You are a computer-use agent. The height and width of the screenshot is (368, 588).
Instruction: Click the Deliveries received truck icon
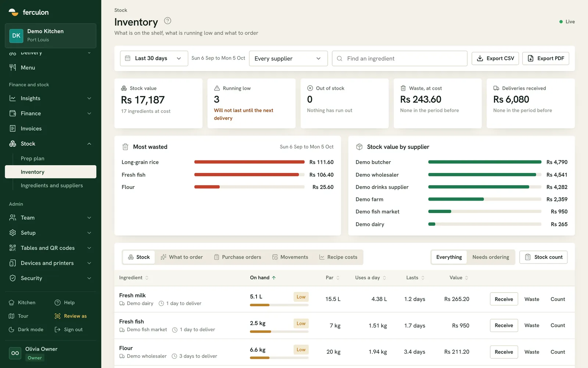496,88
